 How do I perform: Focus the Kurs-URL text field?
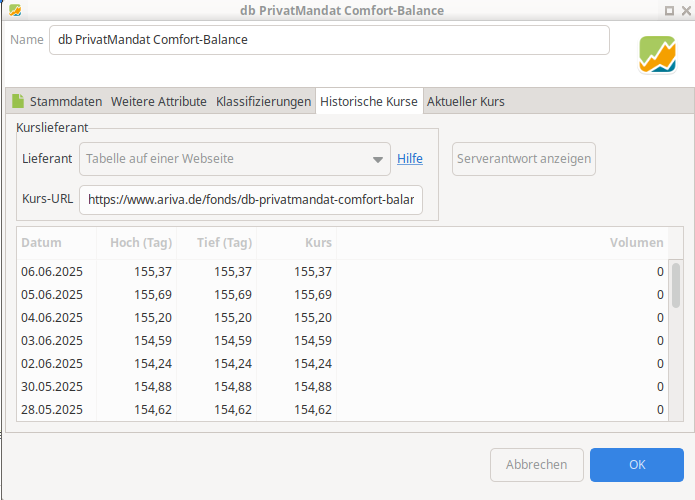250,200
